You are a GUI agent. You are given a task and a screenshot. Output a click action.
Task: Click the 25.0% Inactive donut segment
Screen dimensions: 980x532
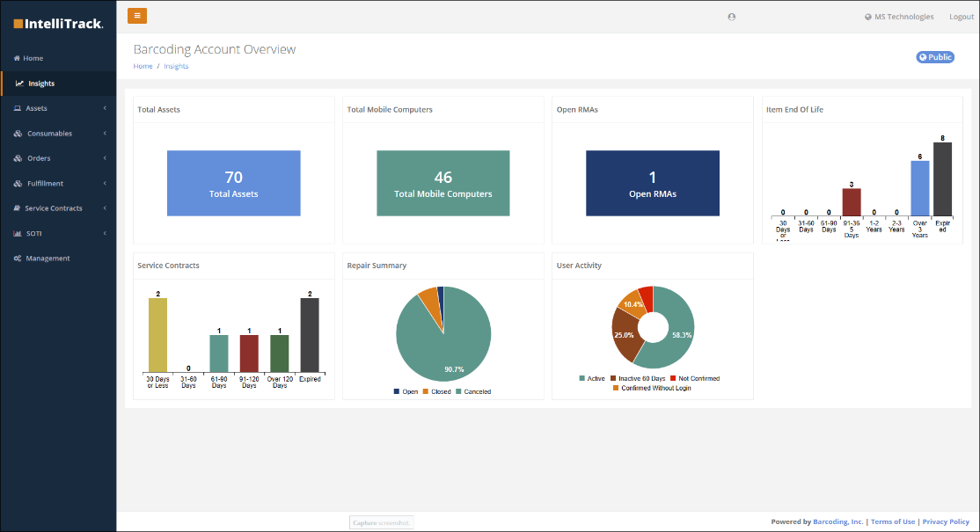[625, 336]
